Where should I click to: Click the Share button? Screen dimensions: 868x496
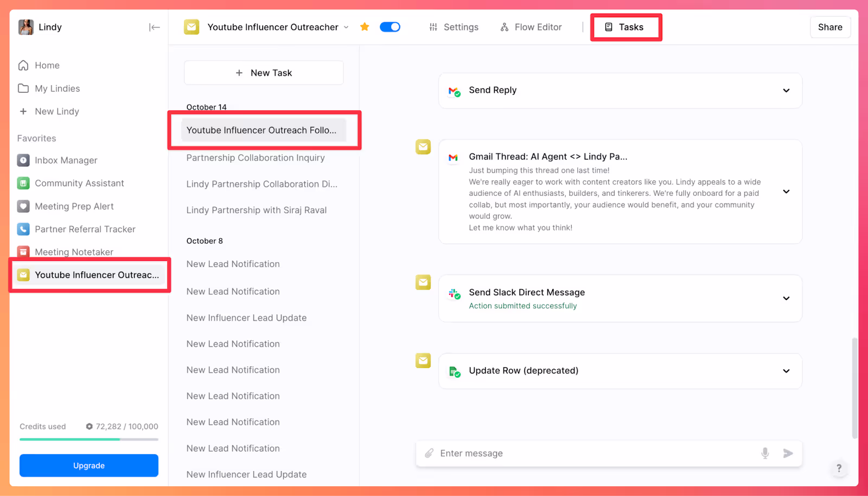tap(830, 27)
